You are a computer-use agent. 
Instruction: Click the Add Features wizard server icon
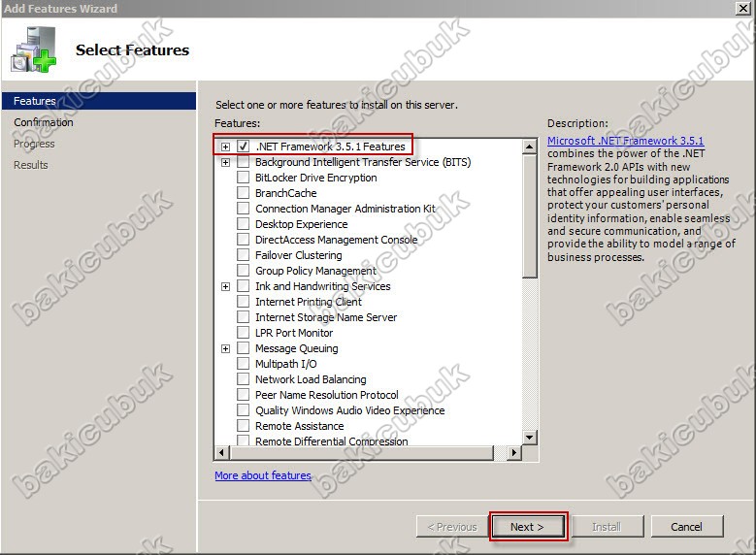[x=33, y=49]
